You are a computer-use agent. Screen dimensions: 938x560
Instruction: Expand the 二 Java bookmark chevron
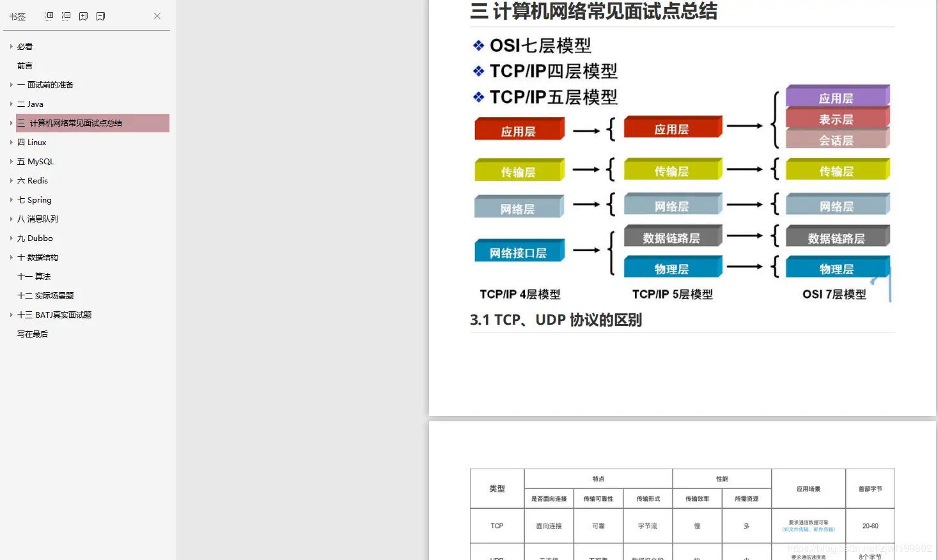(x=11, y=104)
